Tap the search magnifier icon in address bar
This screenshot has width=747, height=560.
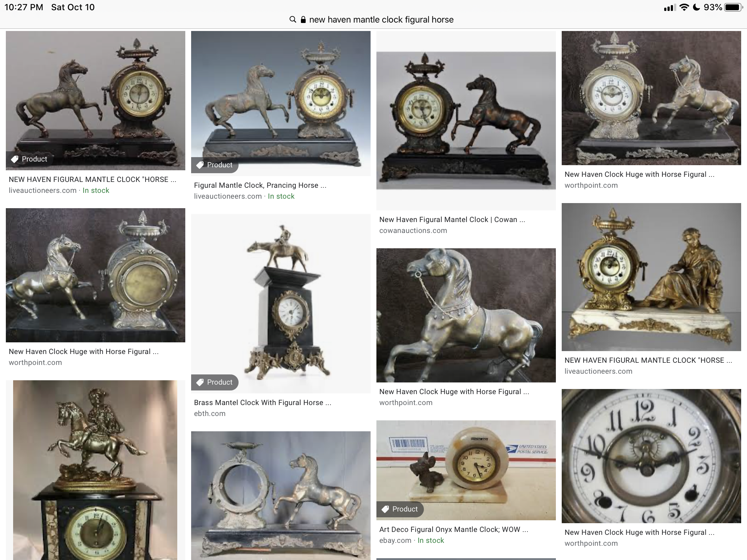tap(293, 20)
